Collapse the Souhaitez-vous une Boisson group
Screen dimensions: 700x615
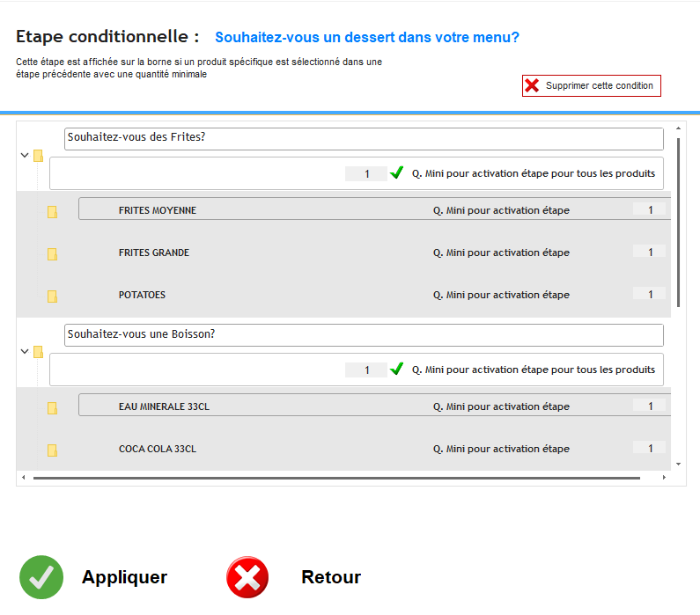pos(24,351)
